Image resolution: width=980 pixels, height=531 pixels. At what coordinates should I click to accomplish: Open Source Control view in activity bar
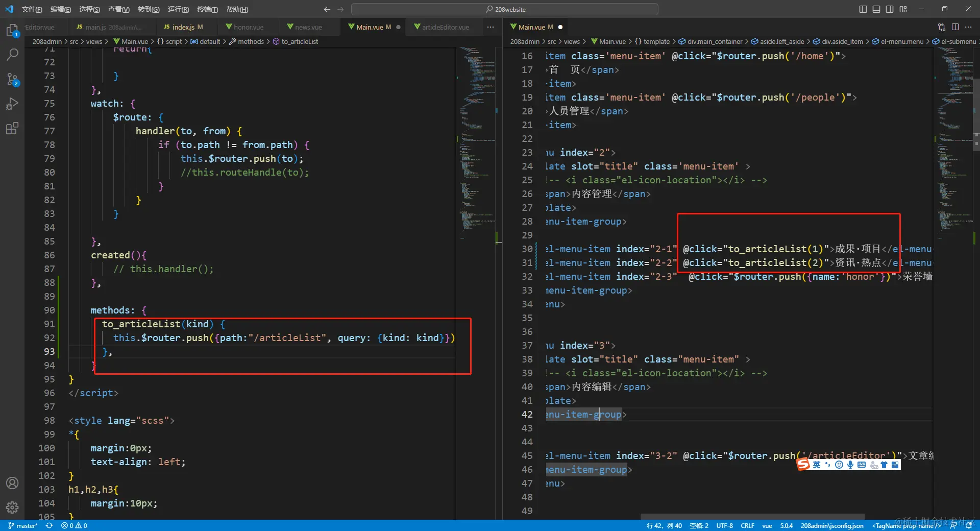point(12,79)
